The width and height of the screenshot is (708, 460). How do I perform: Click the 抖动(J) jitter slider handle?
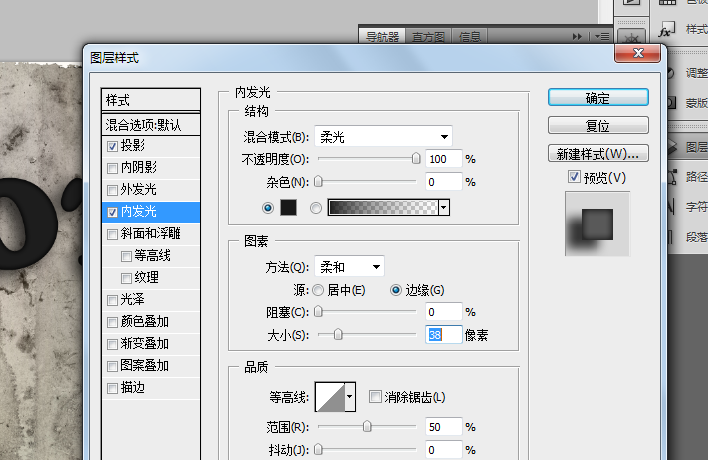318,450
